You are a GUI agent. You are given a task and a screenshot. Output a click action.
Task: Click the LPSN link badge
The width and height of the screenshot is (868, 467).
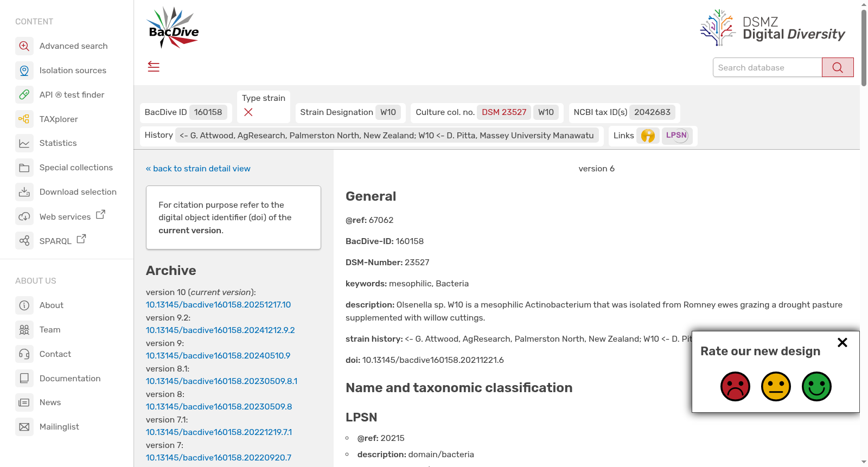[x=676, y=136]
